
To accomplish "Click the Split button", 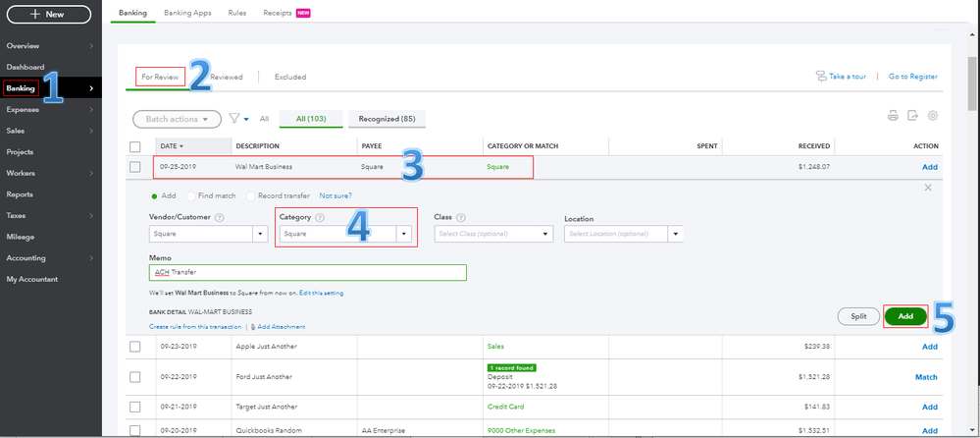I will click(x=858, y=316).
